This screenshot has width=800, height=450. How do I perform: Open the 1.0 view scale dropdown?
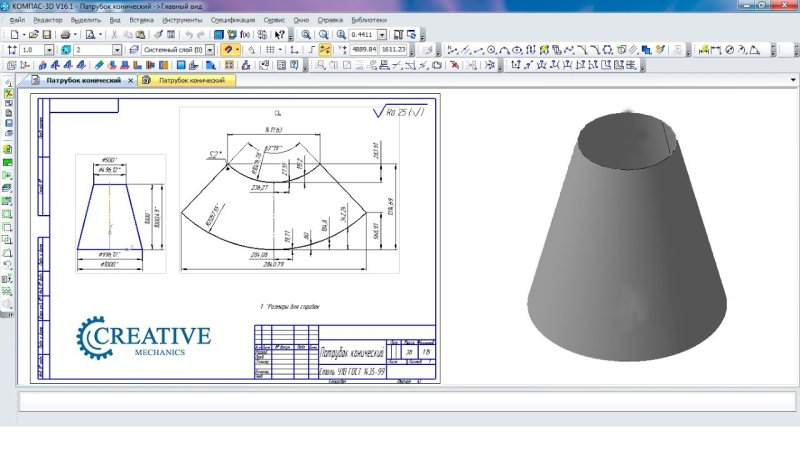[52, 49]
